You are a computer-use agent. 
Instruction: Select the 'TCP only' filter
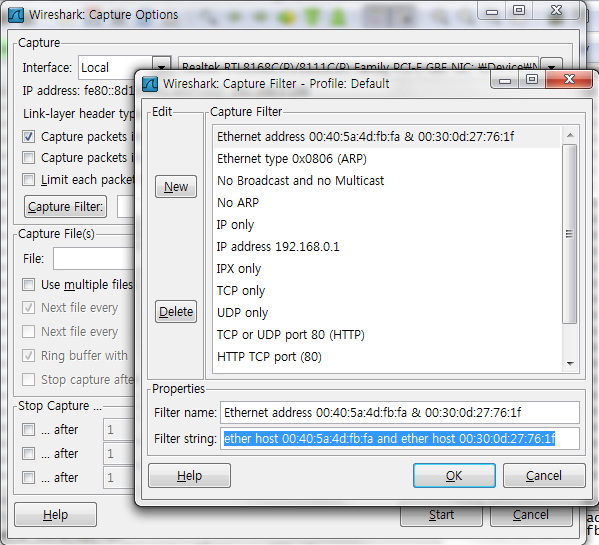(x=387, y=291)
